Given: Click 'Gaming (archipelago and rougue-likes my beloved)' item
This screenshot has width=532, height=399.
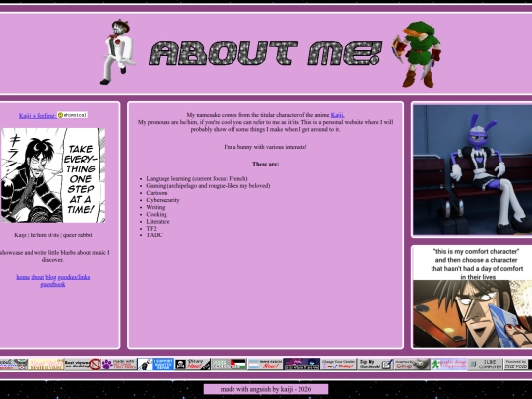Looking at the screenshot, I should point(208,186).
